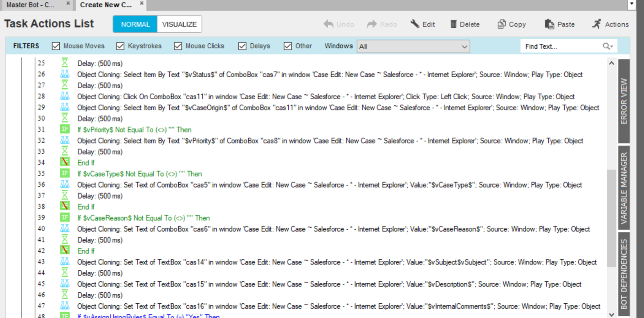644x318 pixels.
Task: Switch to VISUALIZE view mode
Action: pyautogui.click(x=179, y=24)
